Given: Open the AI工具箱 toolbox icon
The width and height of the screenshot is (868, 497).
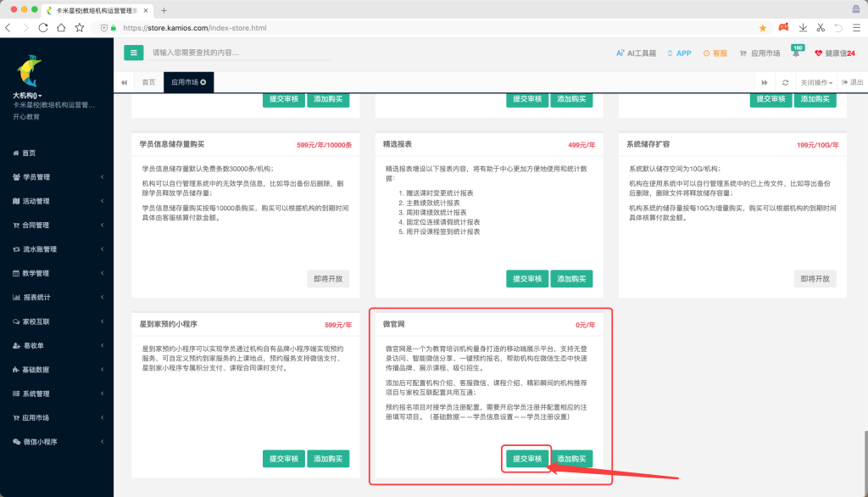Looking at the screenshot, I should pyautogui.click(x=620, y=53).
